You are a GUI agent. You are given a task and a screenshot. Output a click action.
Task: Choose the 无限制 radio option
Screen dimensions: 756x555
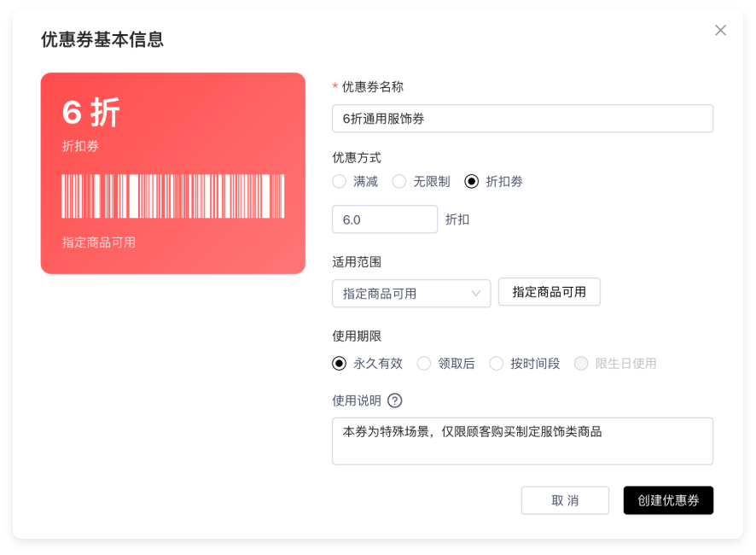pyautogui.click(x=399, y=181)
